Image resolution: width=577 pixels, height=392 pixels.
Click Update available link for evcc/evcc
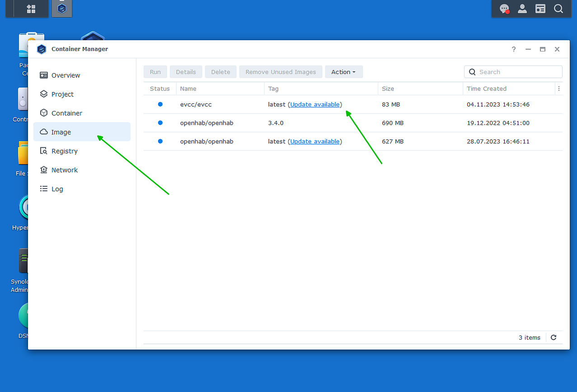(315, 104)
